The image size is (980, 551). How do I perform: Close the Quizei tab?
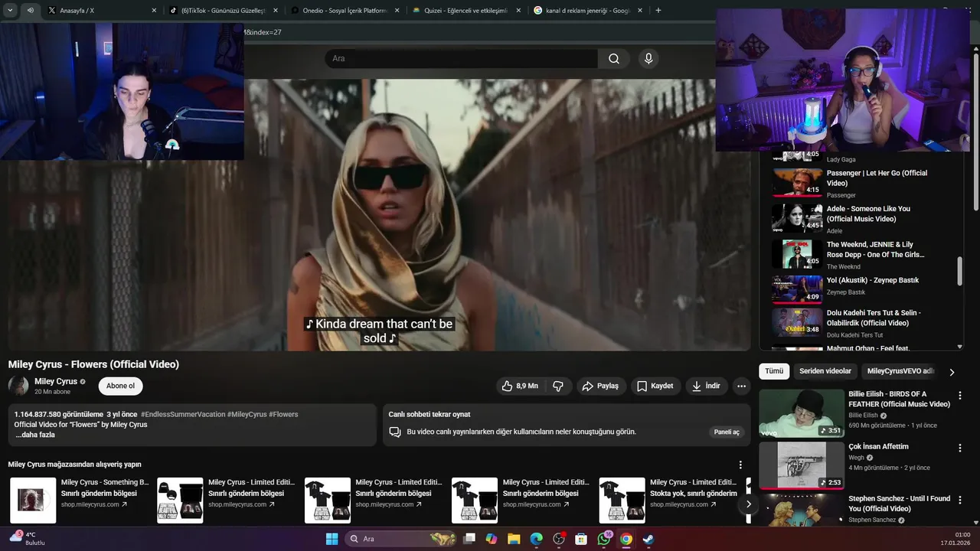[x=518, y=11]
